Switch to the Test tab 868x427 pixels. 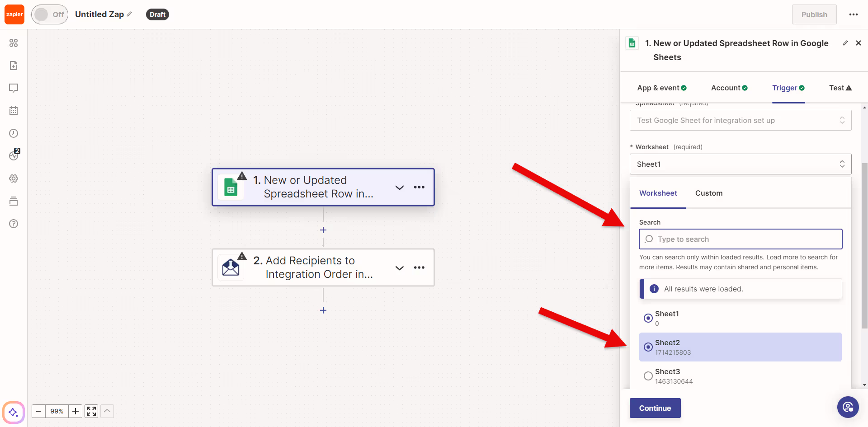coord(840,88)
